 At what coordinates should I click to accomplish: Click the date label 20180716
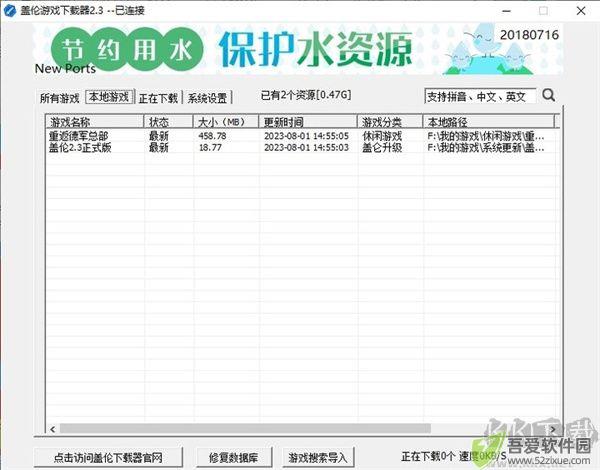click(529, 35)
